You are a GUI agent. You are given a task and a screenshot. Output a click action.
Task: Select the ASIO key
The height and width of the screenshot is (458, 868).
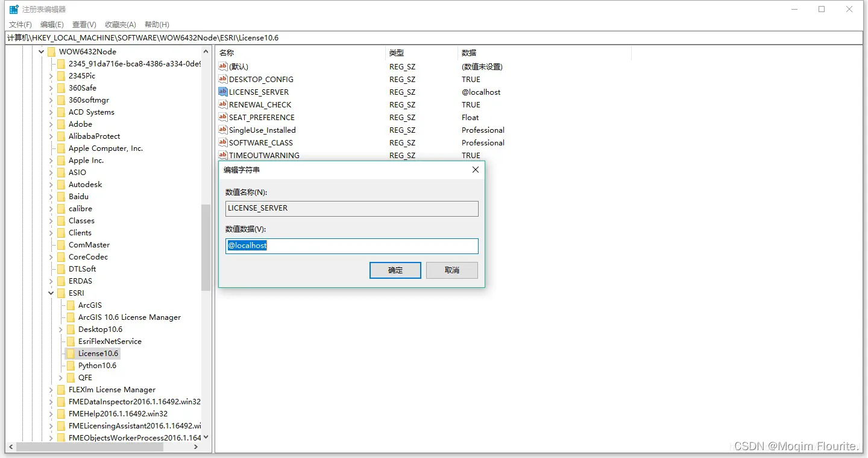pos(77,172)
